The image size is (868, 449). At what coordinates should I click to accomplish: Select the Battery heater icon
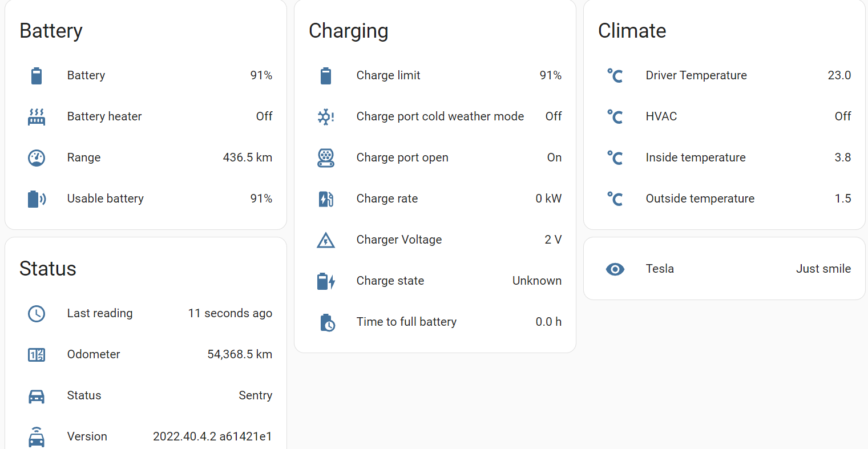click(37, 116)
